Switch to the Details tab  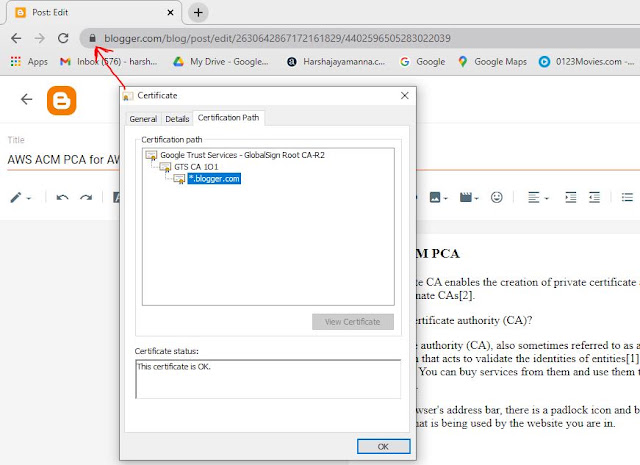(177, 119)
